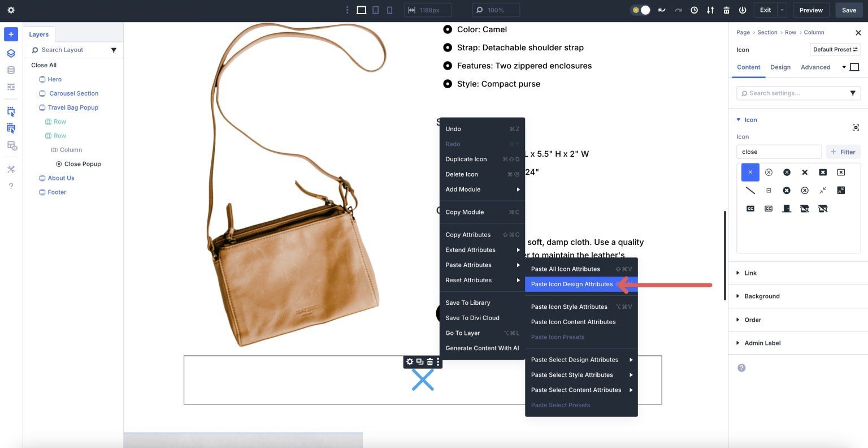The width and height of the screenshot is (868, 448).
Task: Choose Save To Library from the context menu
Action: click(x=467, y=303)
